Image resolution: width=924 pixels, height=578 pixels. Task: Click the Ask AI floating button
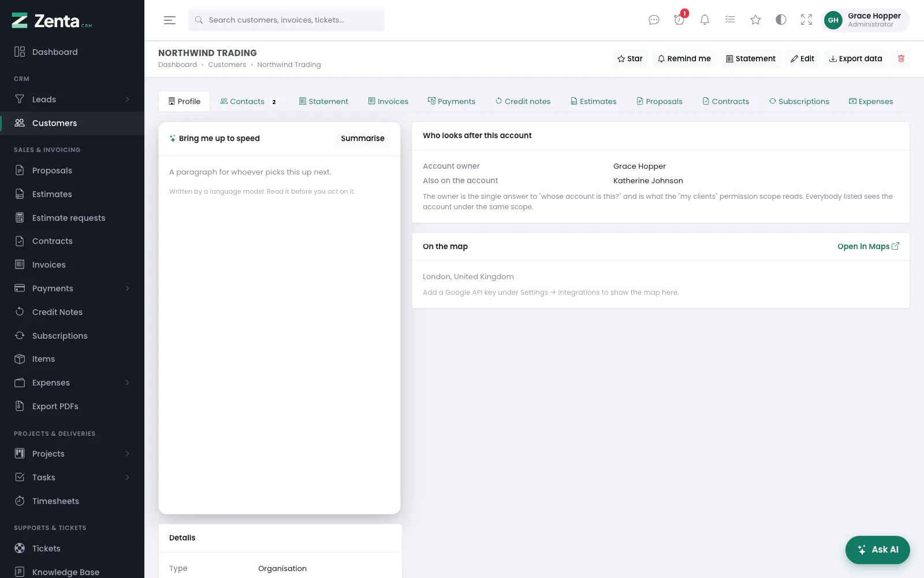(877, 550)
